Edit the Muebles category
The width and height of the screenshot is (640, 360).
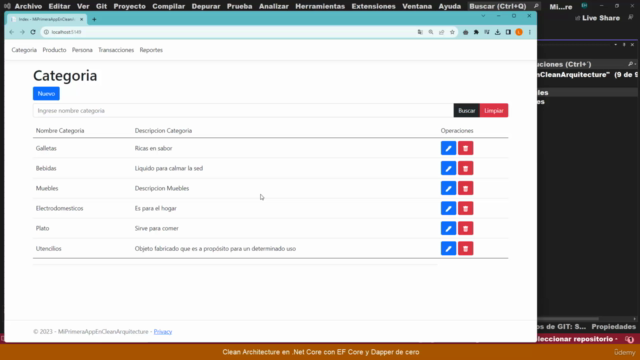448,188
